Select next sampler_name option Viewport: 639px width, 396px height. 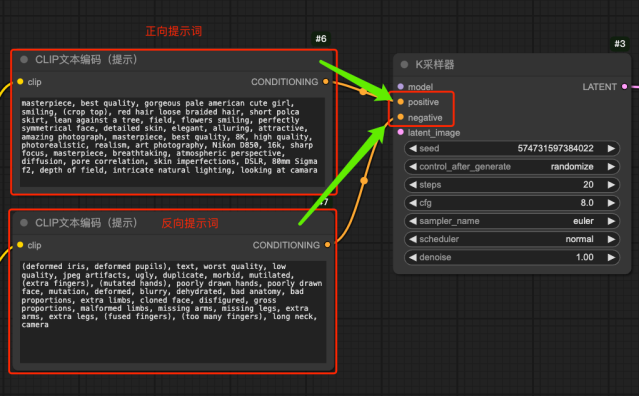pos(611,221)
